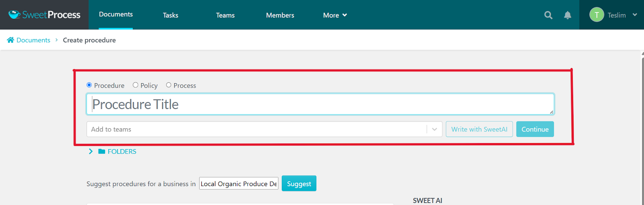Click into the Procedure Title field
Image resolution: width=644 pixels, height=205 pixels.
coord(320,105)
